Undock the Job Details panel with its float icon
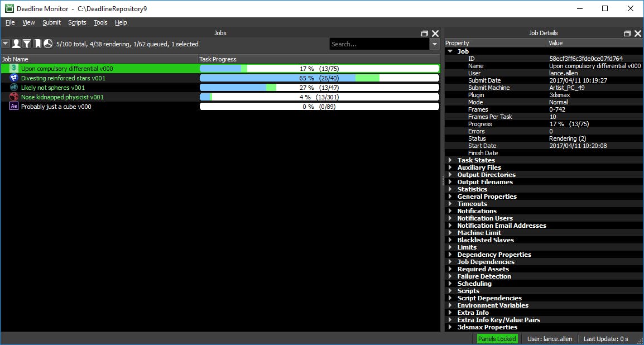 (627, 33)
